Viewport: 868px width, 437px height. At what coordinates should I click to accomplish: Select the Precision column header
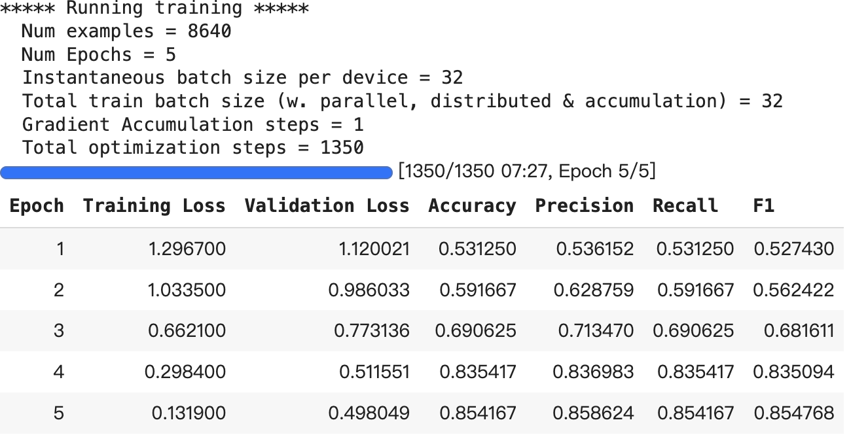584,206
